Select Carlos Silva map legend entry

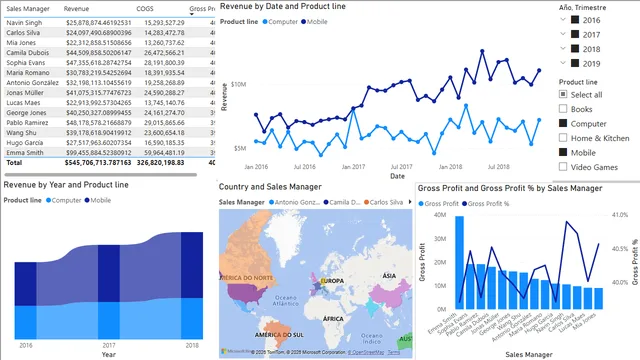pyautogui.click(x=383, y=202)
